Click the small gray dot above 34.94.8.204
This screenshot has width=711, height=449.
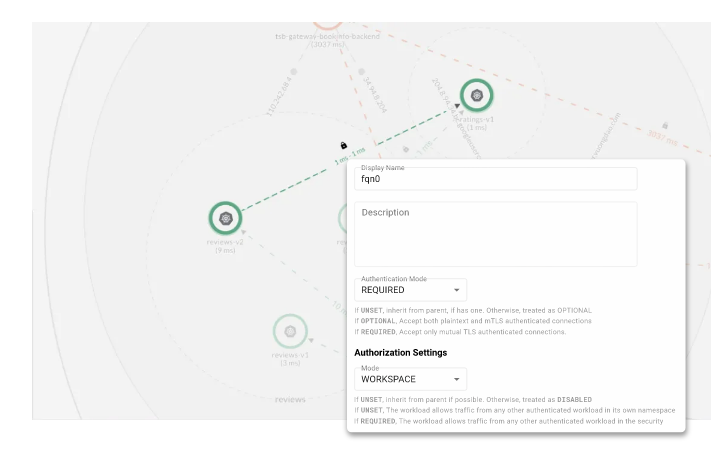tap(361, 71)
